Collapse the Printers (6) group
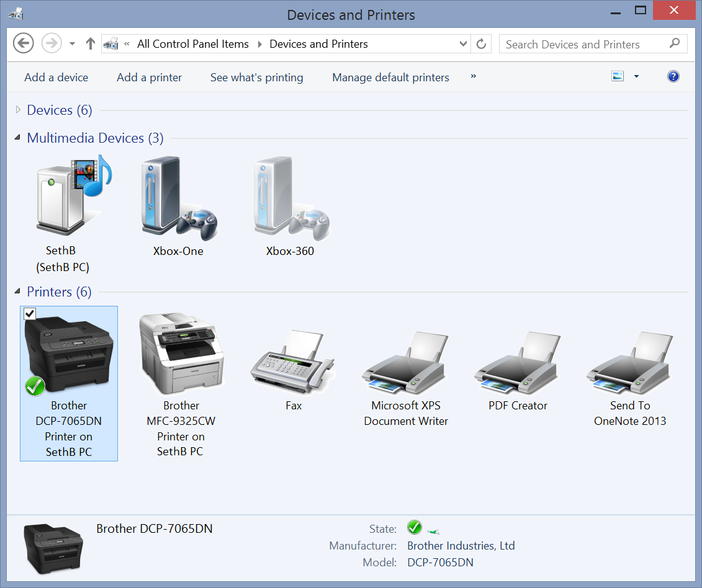 17,292
